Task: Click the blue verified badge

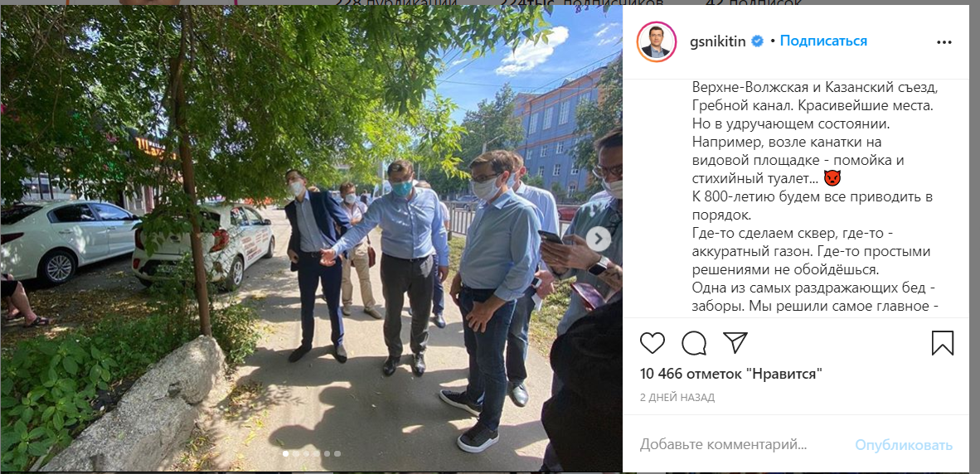Action: 758,41
